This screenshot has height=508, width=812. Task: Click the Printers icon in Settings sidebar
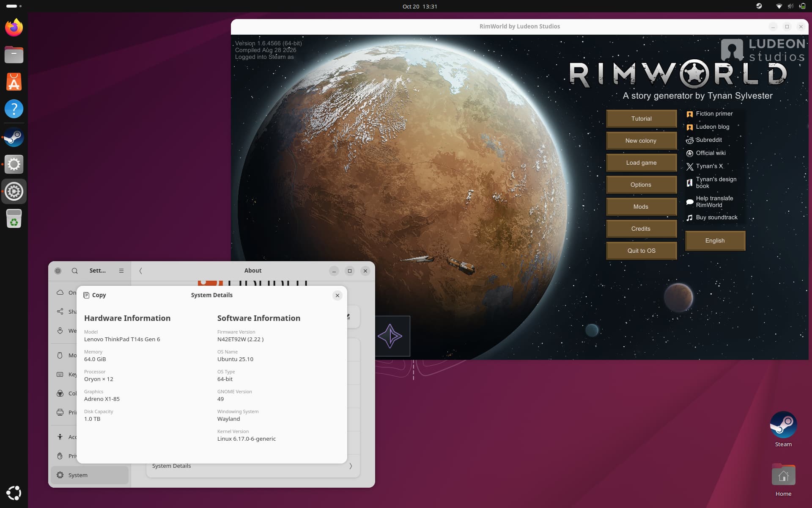pyautogui.click(x=59, y=413)
